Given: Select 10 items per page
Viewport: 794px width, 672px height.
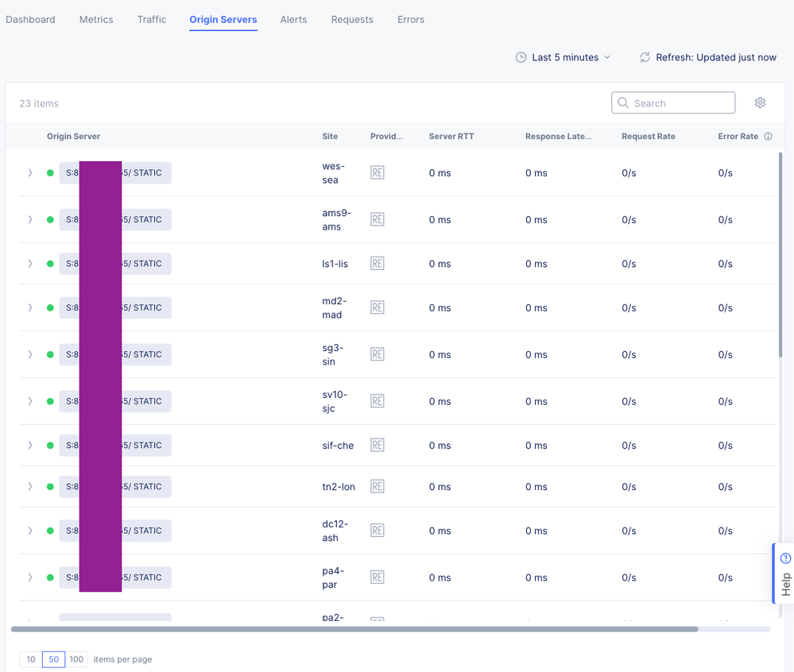Looking at the screenshot, I should (x=30, y=659).
